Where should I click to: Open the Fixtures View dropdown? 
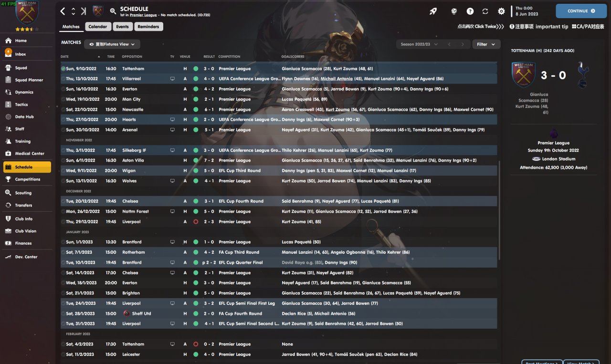[112, 44]
